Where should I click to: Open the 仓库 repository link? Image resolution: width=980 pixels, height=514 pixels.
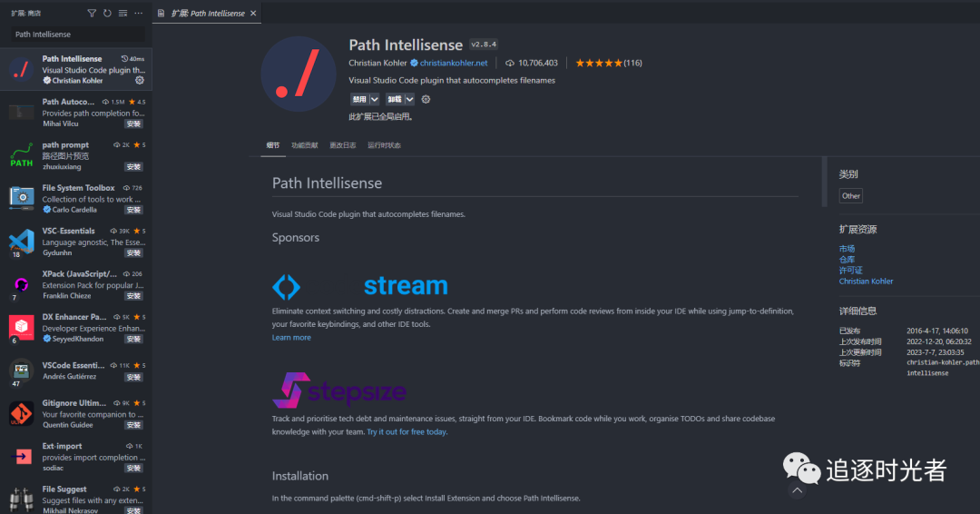pos(847,260)
